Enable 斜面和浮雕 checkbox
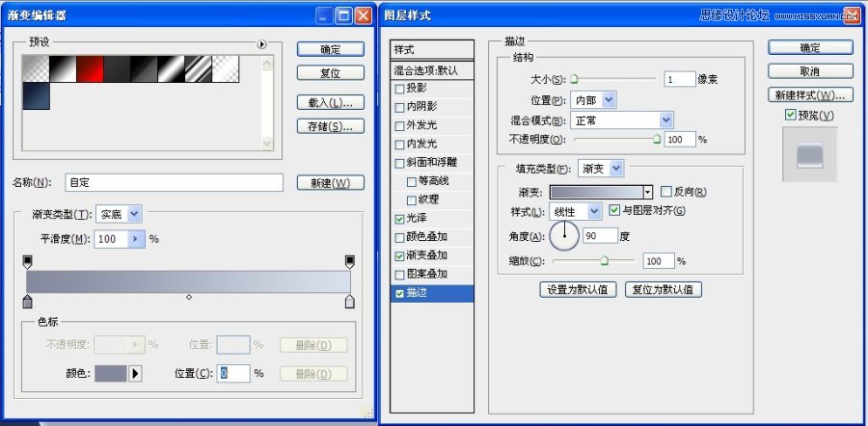Image resolution: width=868 pixels, height=426 pixels. (399, 164)
